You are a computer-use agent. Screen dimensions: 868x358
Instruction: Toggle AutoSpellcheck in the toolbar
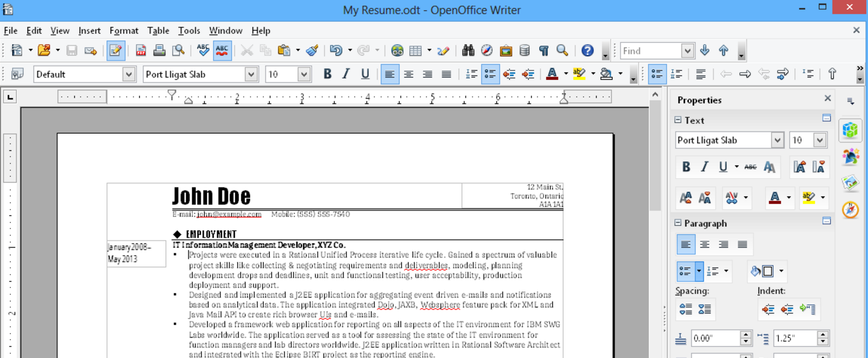[222, 51]
